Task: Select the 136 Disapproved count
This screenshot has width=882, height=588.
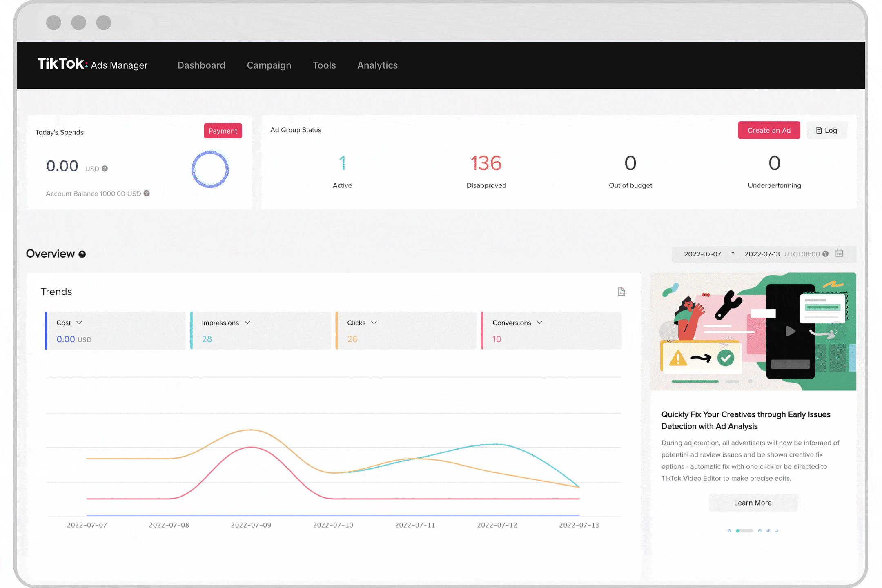Action: (486, 163)
